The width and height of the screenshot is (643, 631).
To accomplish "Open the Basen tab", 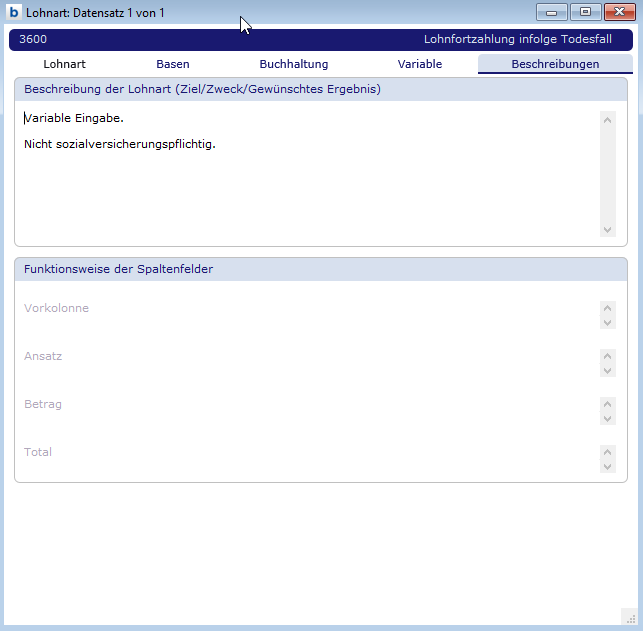I will tap(173, 64).
